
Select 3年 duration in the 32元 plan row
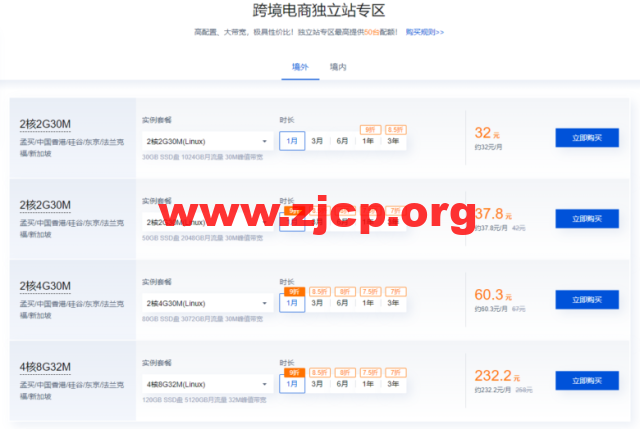(393, 141)
